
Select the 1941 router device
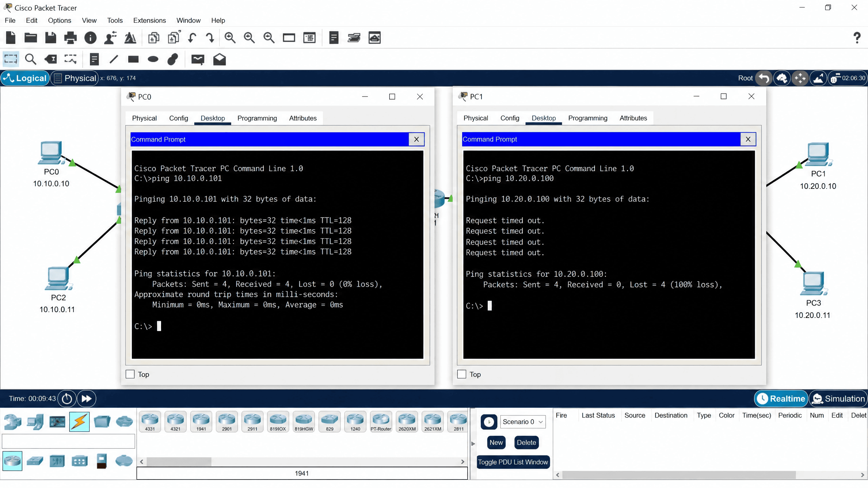point(201,422)
